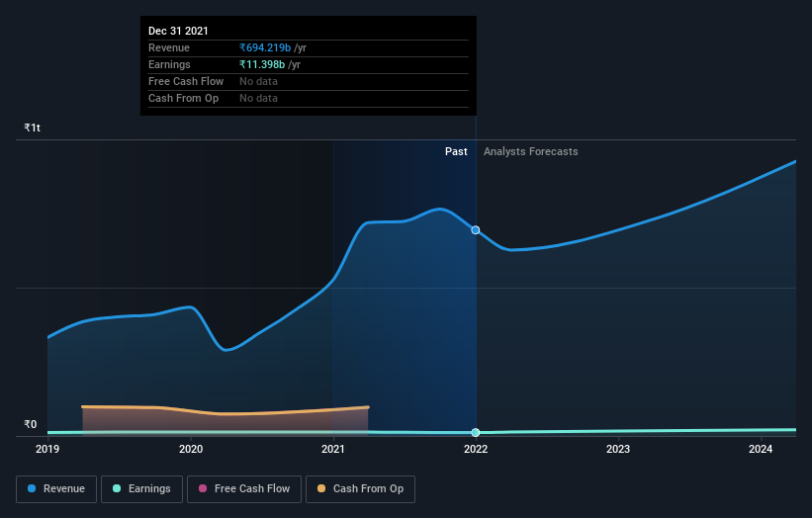Click the Past section label
Image resolution: width=812 pixels, height=518 pixels.
tap(456, 151)
